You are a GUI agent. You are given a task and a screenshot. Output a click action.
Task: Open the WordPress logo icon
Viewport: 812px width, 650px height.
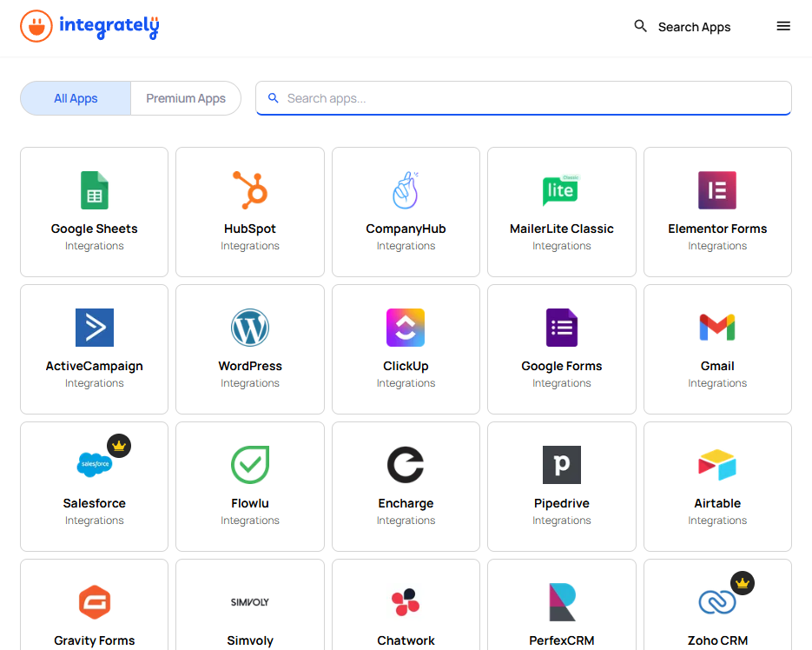[x=250, y=328]
